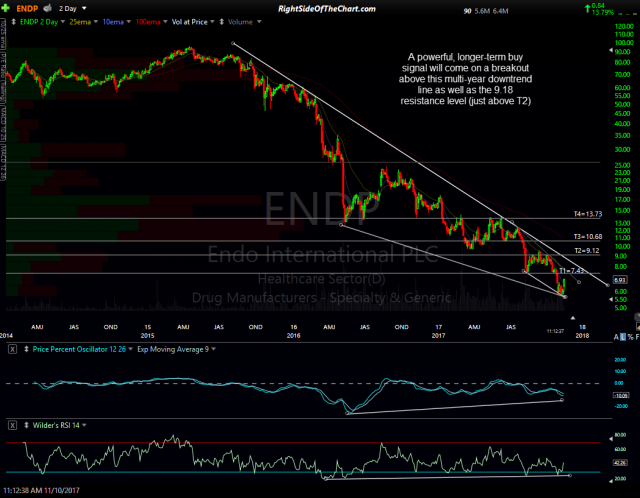Click the 13.79% percent change value
The height and width of the screenshot is (498, 640).
(x=603, y=12)
